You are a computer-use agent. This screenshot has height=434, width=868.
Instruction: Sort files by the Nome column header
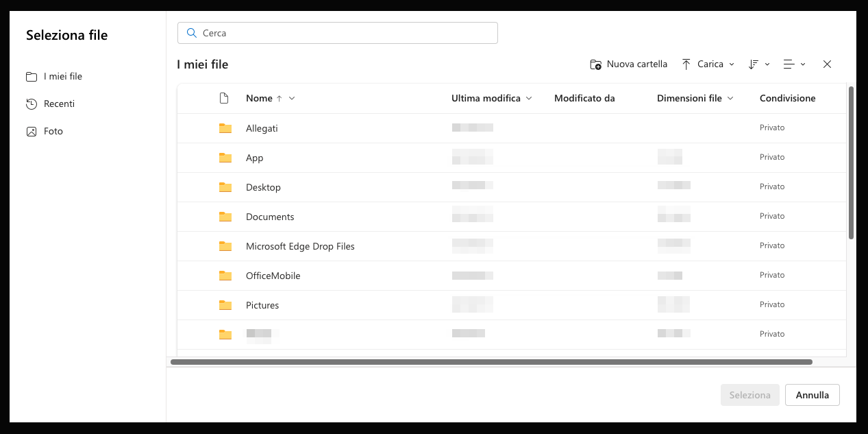pyautogui.click(x=259, y=98)
